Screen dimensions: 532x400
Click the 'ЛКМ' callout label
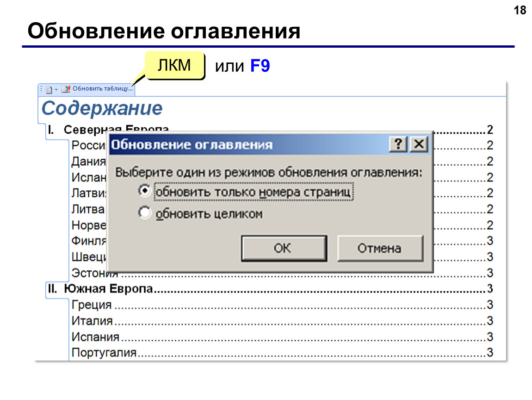point(174,65)
